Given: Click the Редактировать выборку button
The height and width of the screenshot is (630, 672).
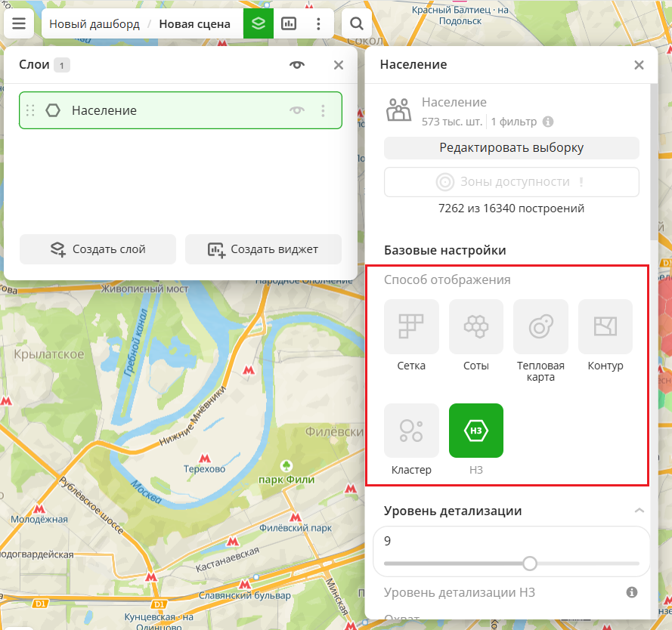Looking at the screenshot, I should point(512,148).
